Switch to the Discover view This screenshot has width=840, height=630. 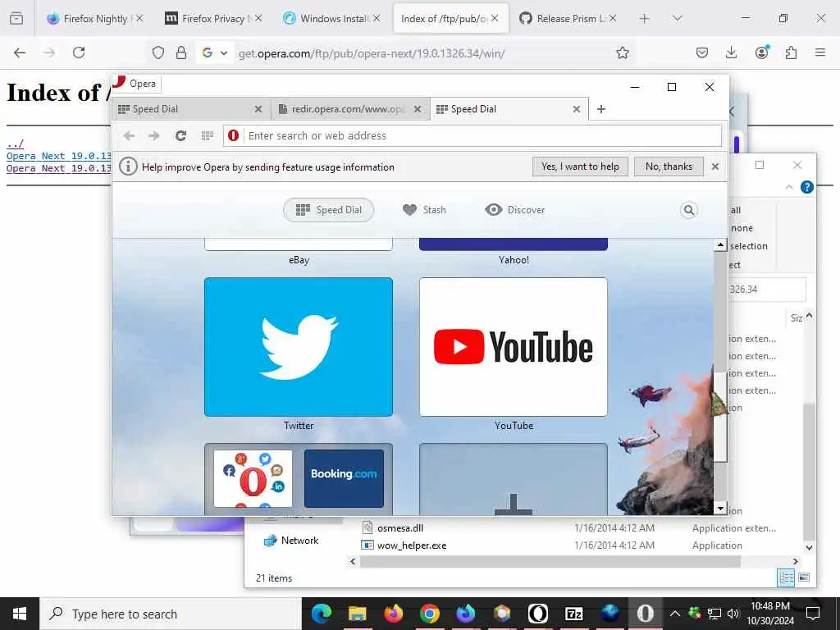515,210
